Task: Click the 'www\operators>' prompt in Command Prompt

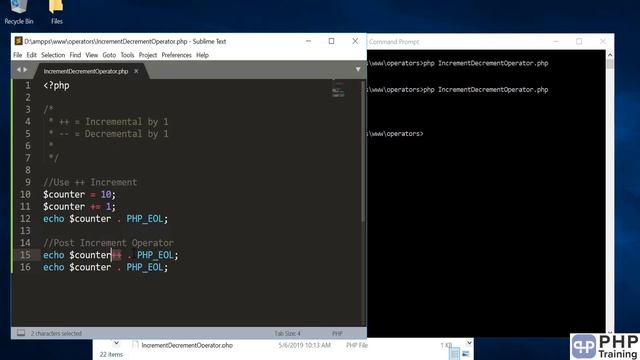Action: click(396, 133)
